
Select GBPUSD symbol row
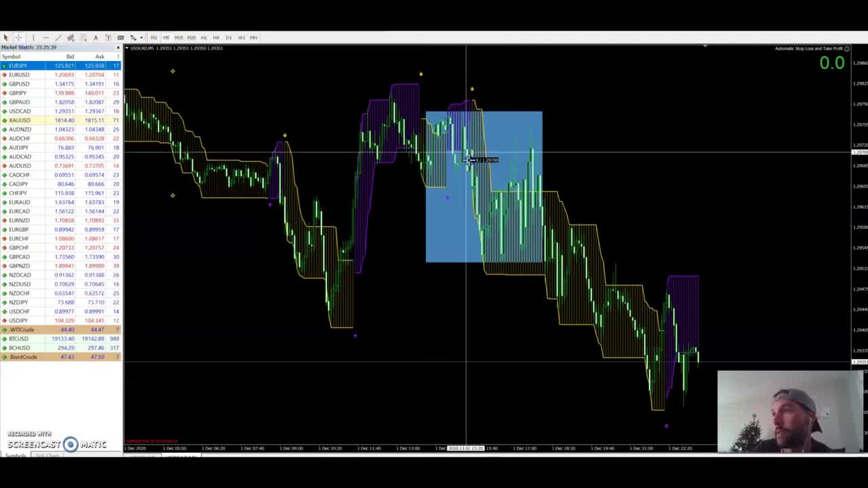61,84
